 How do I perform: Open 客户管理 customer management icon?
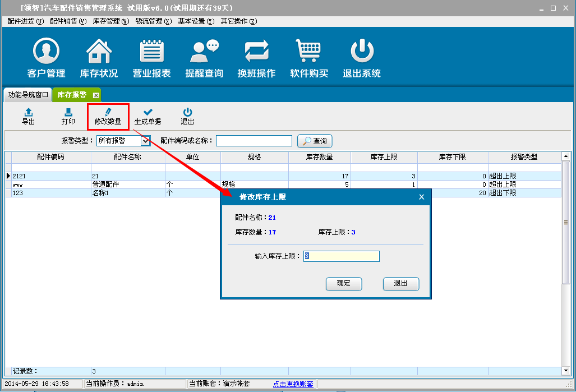(46, 52)
